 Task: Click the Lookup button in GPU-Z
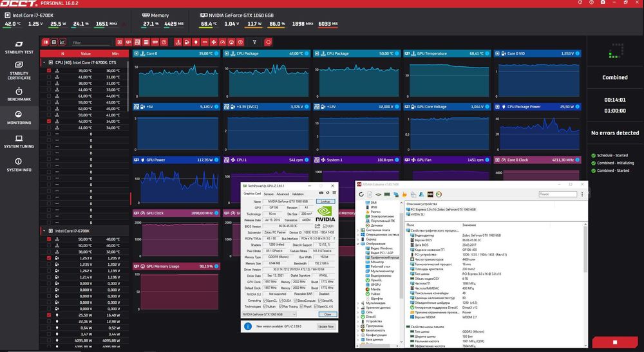(x=325, y=201)
